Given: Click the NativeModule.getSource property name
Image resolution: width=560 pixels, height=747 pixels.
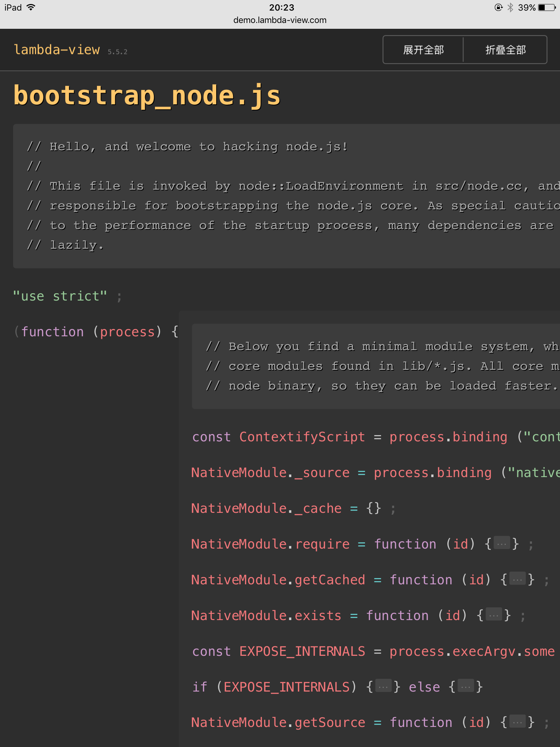Looking at the screenshot, I should tap(330, 722).
